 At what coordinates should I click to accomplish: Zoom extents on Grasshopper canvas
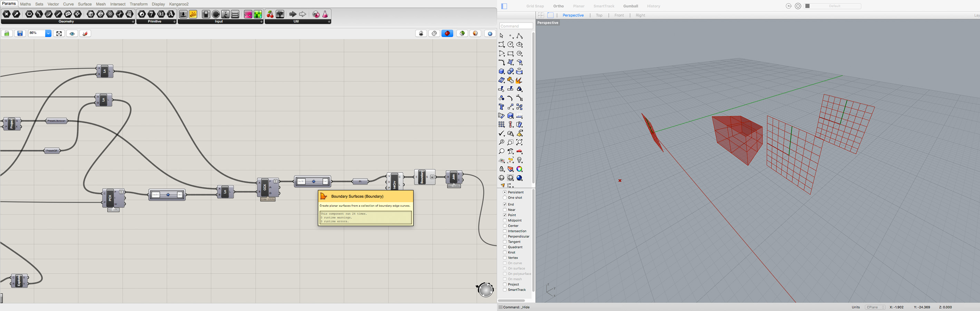tap(59, 34)
